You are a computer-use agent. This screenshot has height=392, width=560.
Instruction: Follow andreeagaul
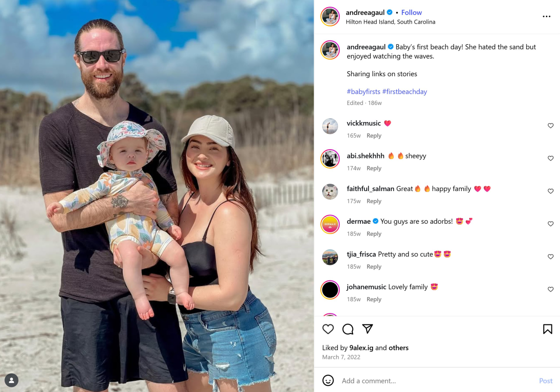point(411,13)
